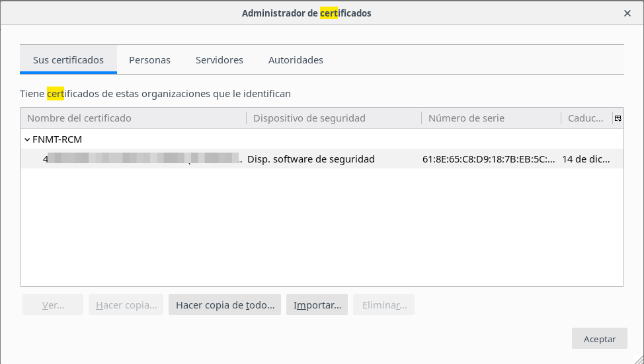The height and width of the screenshot is (364, 644).
Task: Click the Ver button
Action: [x=53, y=305]
